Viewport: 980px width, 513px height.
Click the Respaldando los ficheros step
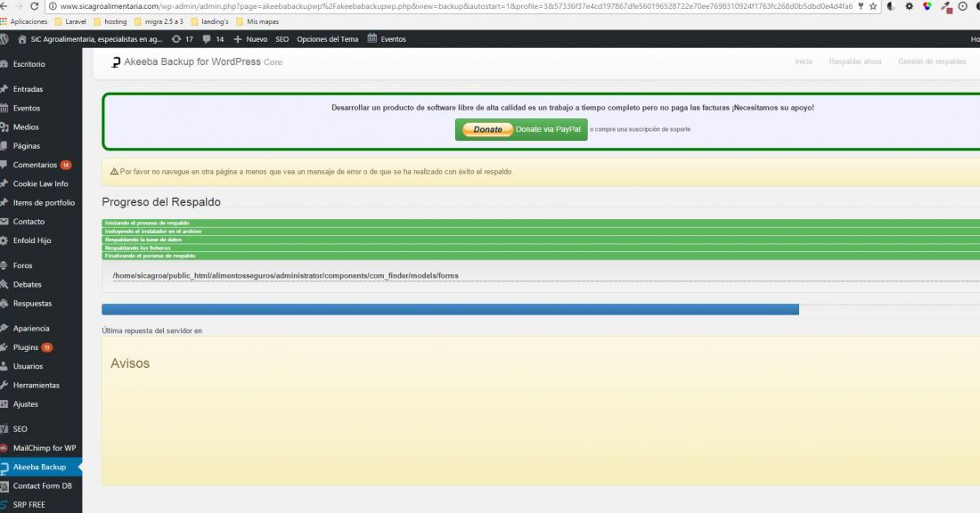tap(541, 248)
